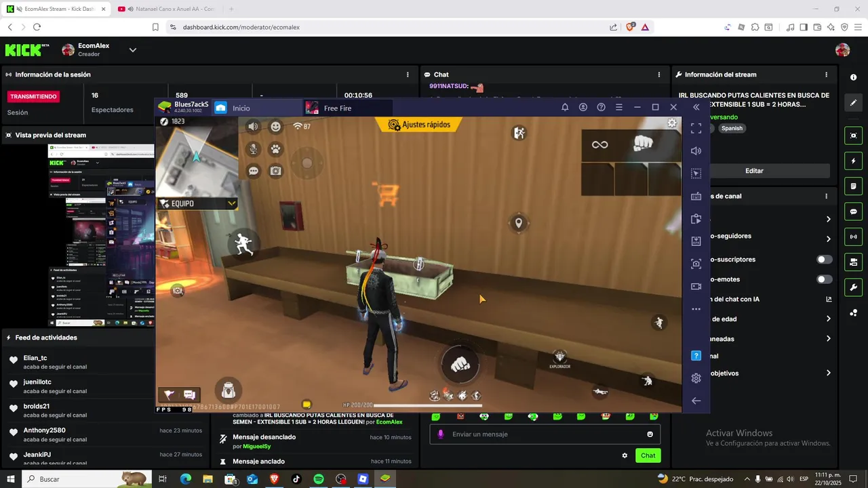Open the emoji picker in chat input

point(650,434)
